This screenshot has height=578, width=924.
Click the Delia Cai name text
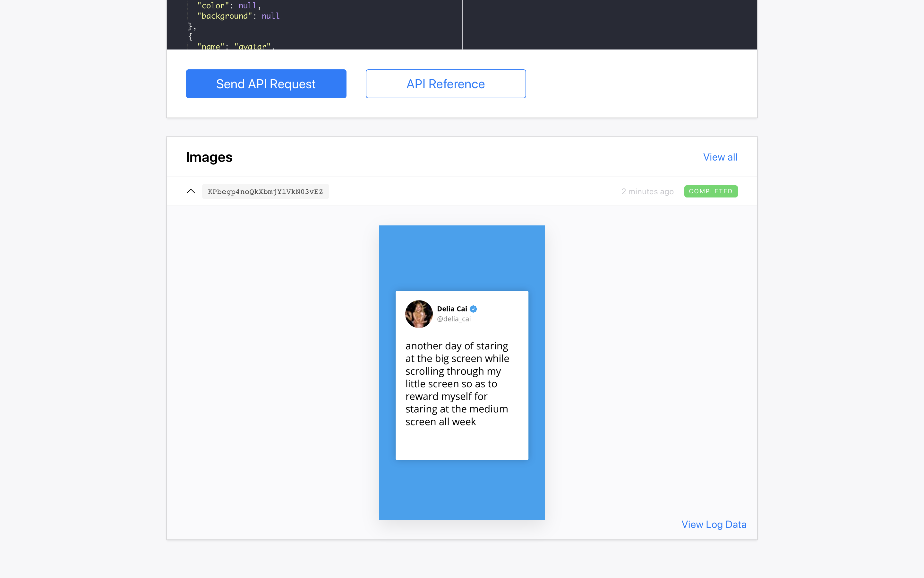pos(452,309)
